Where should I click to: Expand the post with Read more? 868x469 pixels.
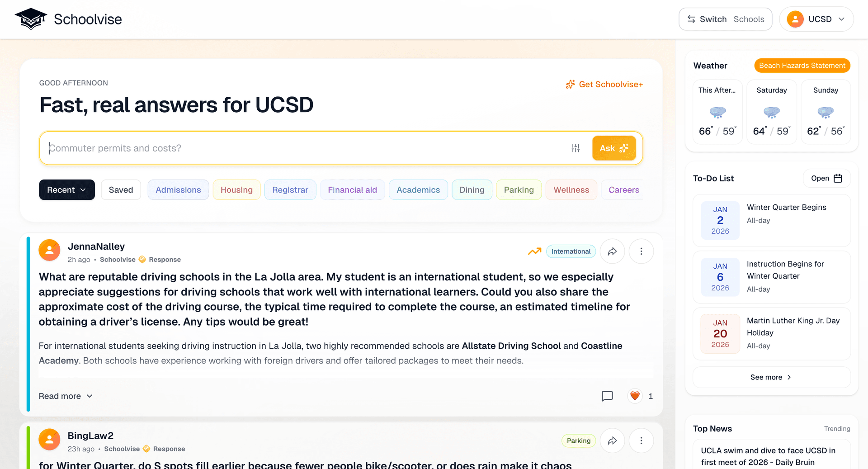point(66,396)
